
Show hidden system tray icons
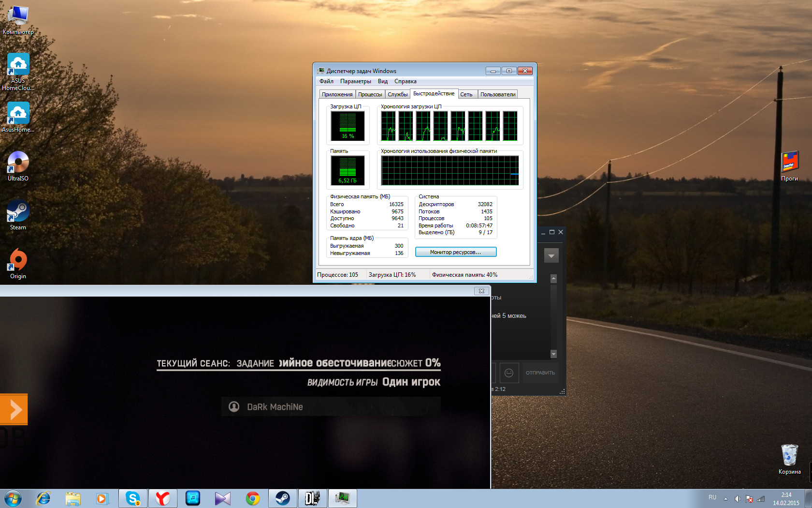click(725, 499)
